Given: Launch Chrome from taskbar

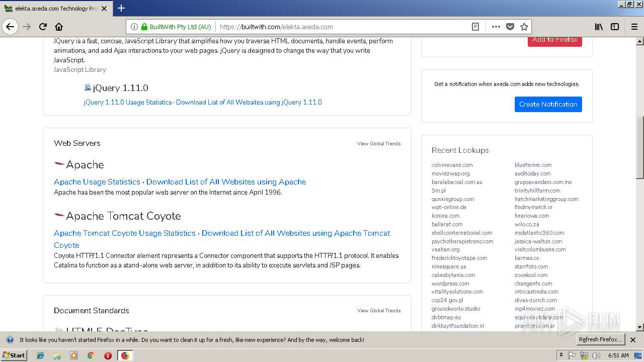Looking at the screenshot, I should click(x=91, y=355).
